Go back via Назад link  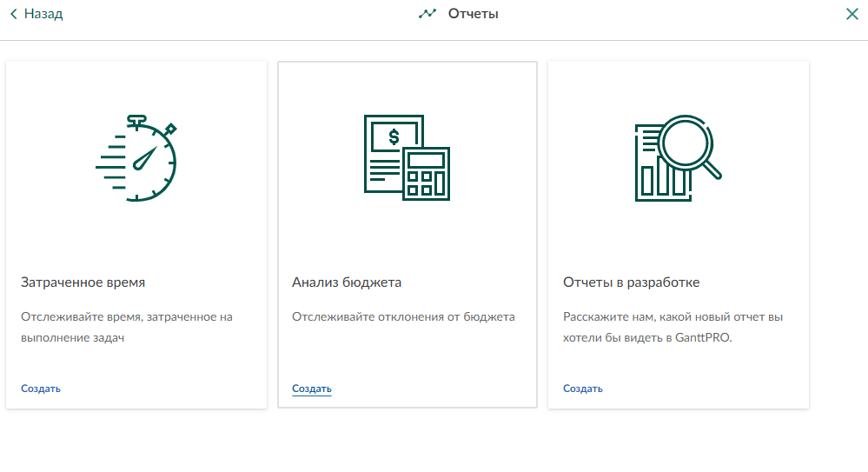click(x=43, y=14)
